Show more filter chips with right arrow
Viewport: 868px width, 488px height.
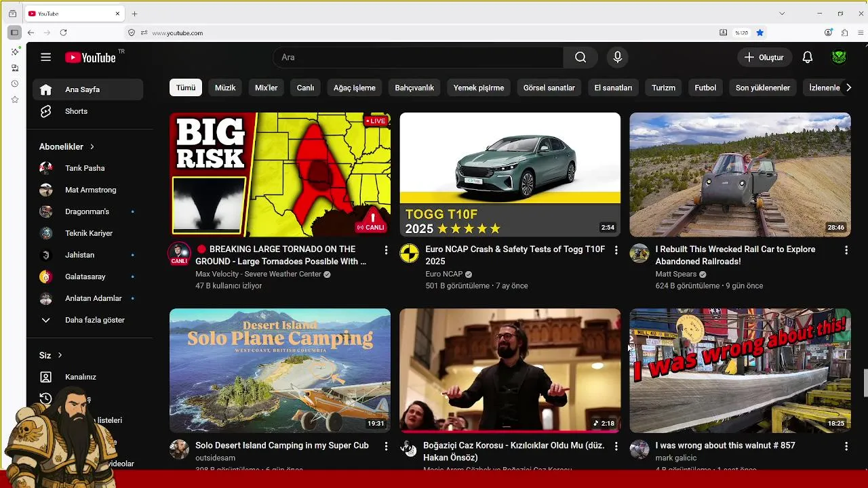point(848,87)
